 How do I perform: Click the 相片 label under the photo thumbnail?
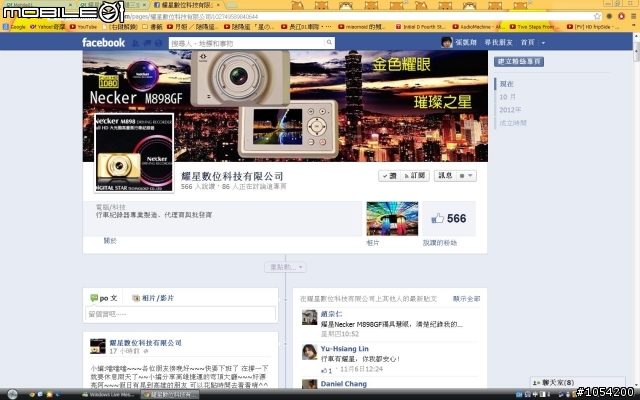(x=373, y=243)
